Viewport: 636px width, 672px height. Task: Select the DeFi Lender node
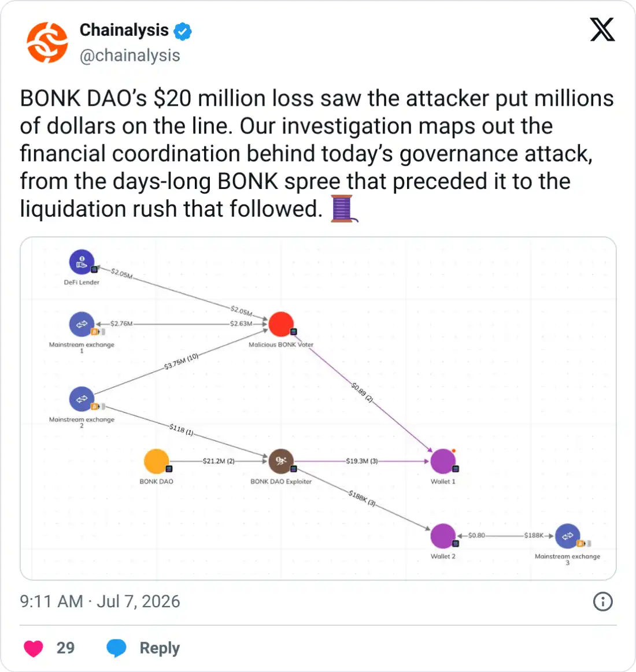[x=82, y=262]
